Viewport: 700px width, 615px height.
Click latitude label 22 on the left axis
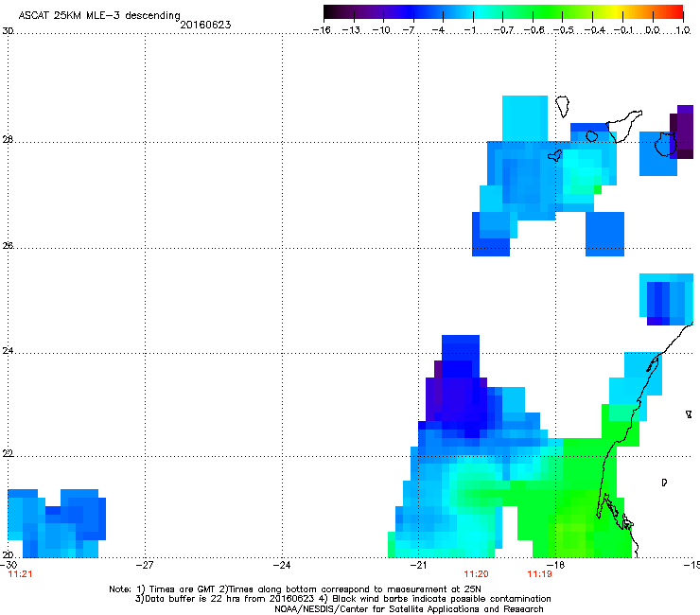coord(8,454)
